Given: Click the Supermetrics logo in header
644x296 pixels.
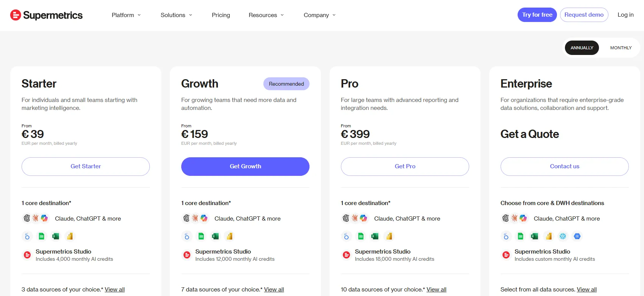Looking at the screenshot, I should coord(46,15).
